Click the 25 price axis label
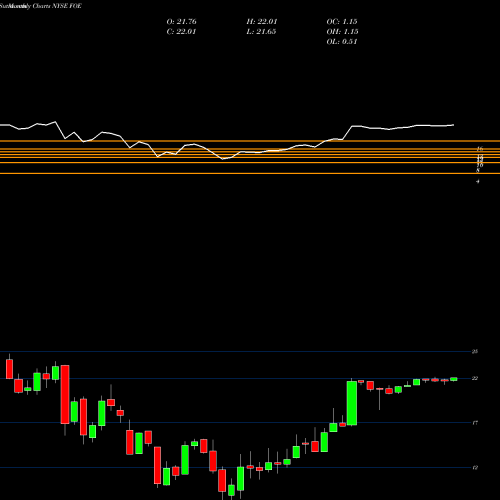Screen dimensions: 500x500 coord(475,351)
